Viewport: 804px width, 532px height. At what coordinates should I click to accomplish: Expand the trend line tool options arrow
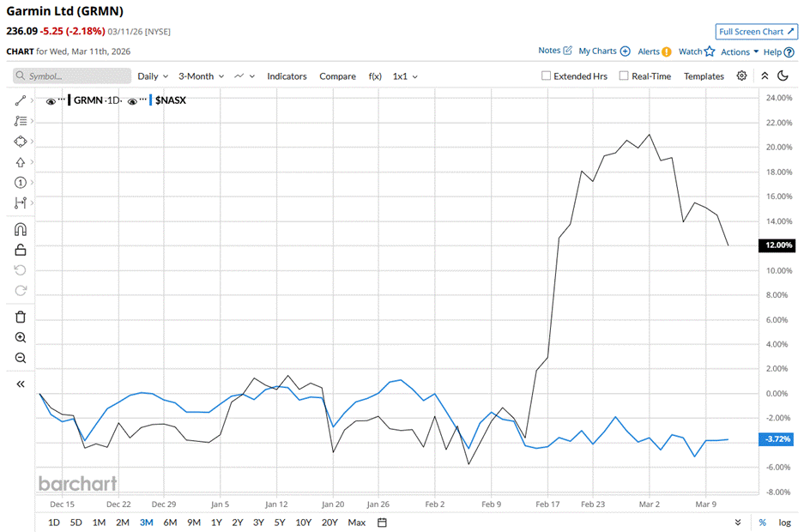pyautogui.click(x=32, y=100)
